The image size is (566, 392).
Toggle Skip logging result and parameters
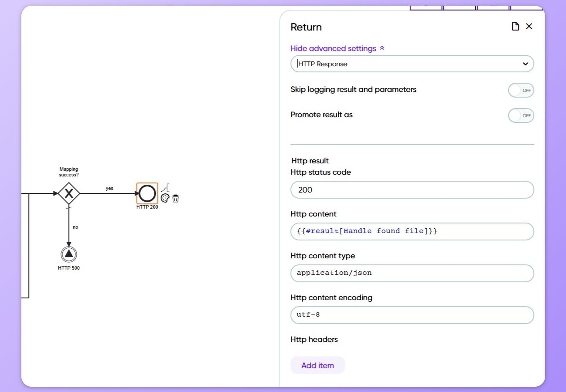(521, 90)
